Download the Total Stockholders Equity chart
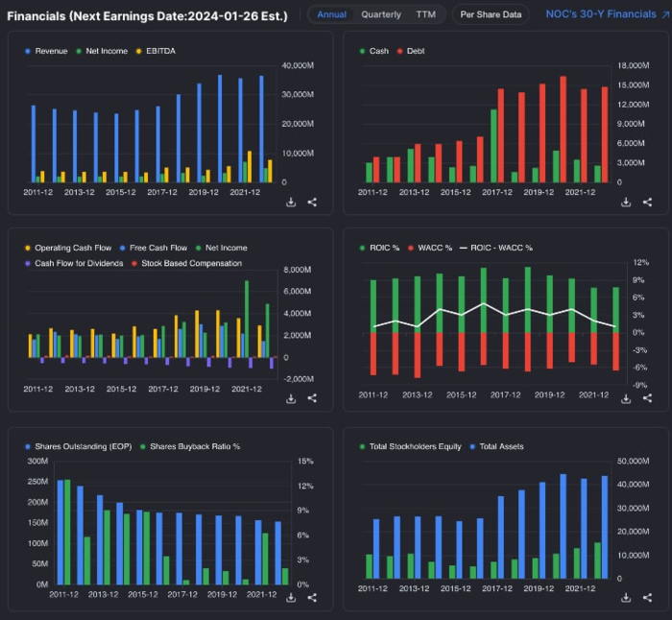Viewport: 672px width, 620px height. [x=626, y=598]
